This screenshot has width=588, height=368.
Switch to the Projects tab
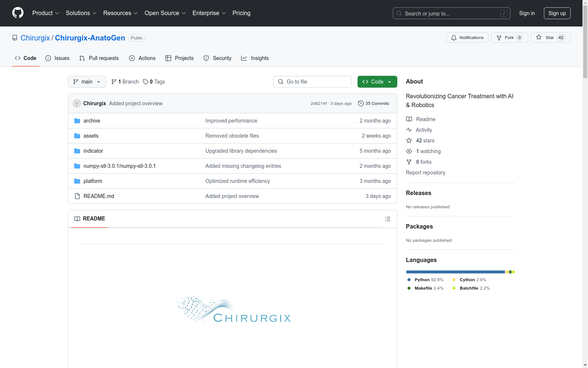(x=179, y=58)
